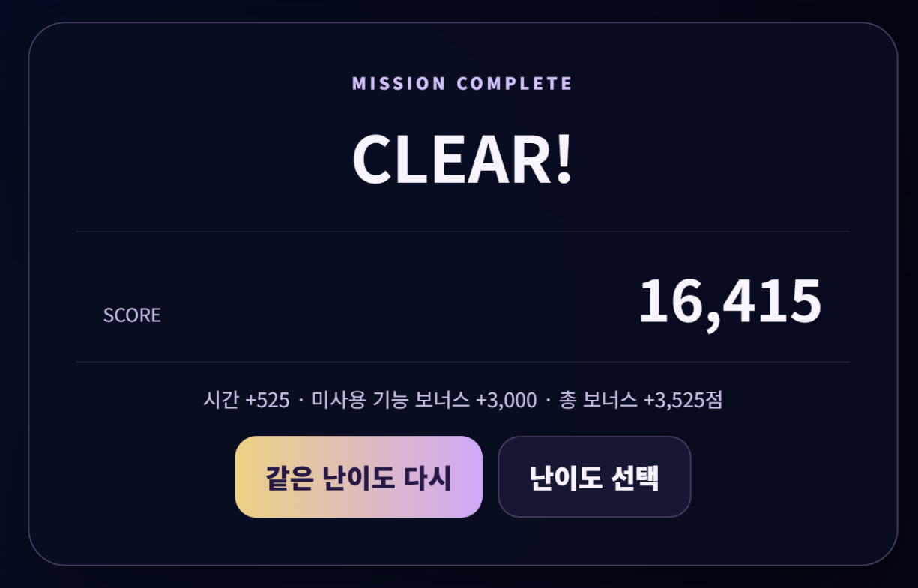Viewport: 918px width, 588px height.
Task: Click the divider line below CLEAR!
Action: [x=462, y=231]
